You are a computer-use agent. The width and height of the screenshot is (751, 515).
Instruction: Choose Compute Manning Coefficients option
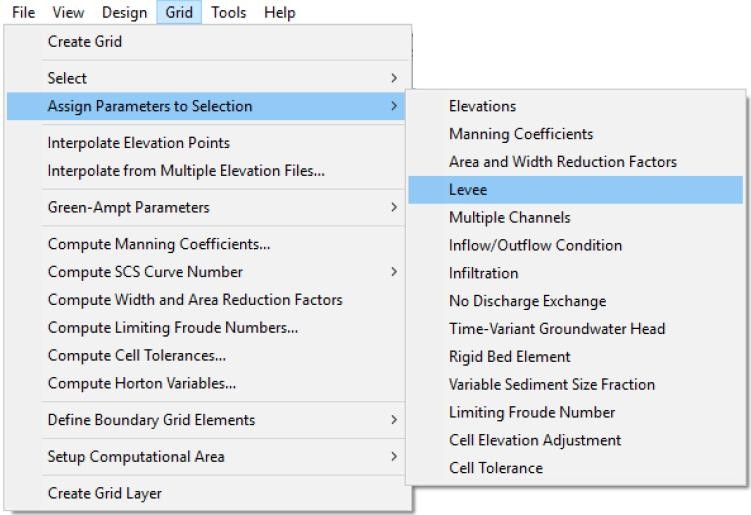(x=159, y=244)
